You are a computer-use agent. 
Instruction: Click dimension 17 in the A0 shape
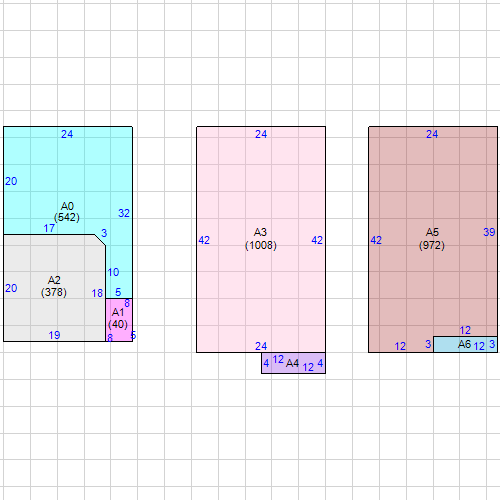49,228
